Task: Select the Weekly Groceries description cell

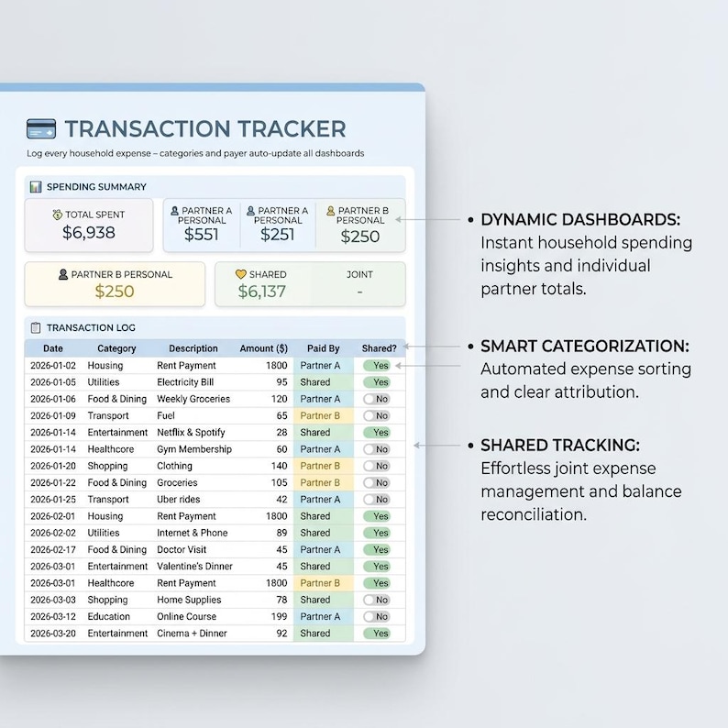Action: pyautogui.click(x=193, y=399)
